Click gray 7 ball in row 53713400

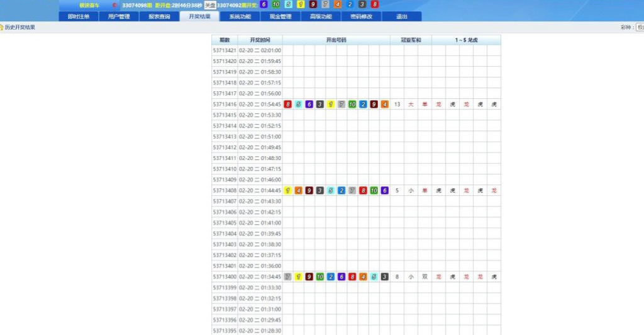[x=288, y=276]
